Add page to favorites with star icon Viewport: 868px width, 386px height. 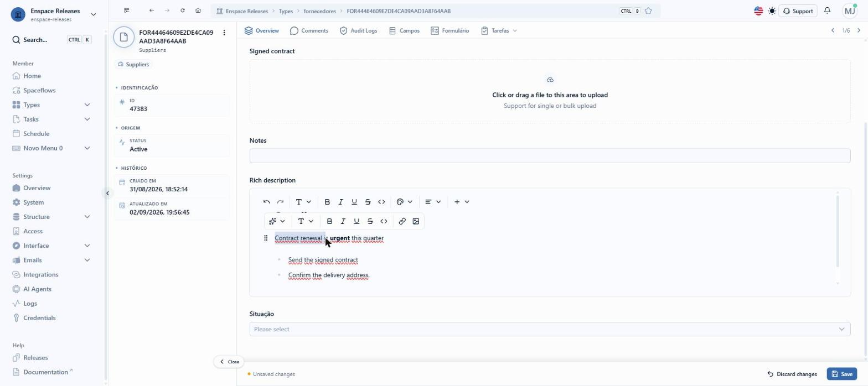pyautogui.click(x=648, y=11)
